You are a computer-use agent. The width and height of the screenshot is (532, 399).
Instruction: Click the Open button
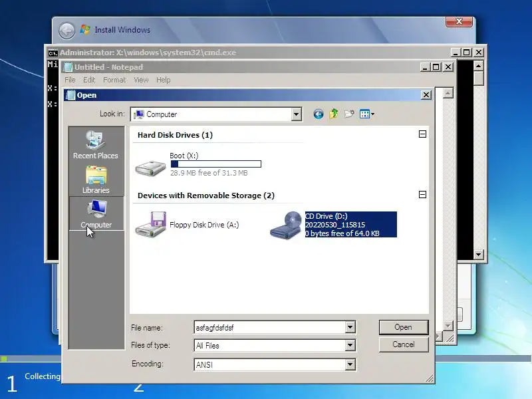pyautogui.click(x=404, y=327)
